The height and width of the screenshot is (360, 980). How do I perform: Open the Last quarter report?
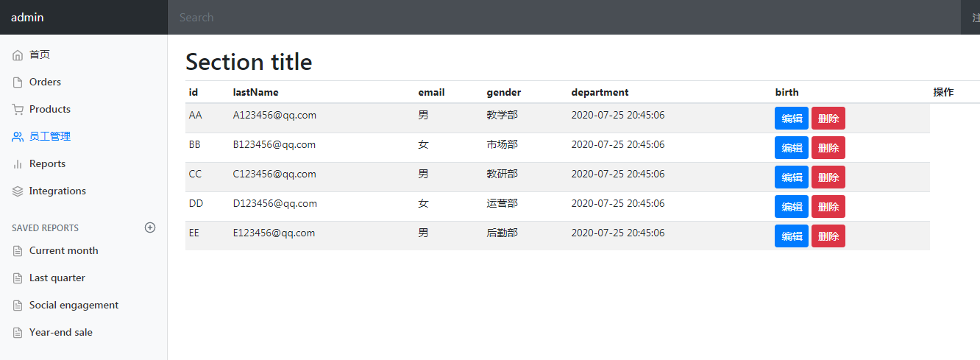(x=57, y=278)
